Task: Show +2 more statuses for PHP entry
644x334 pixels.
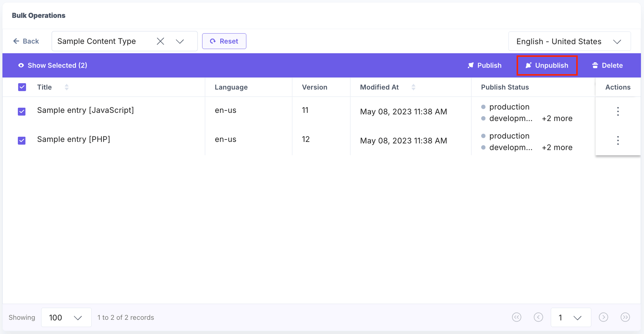Action: coord(557,147)
